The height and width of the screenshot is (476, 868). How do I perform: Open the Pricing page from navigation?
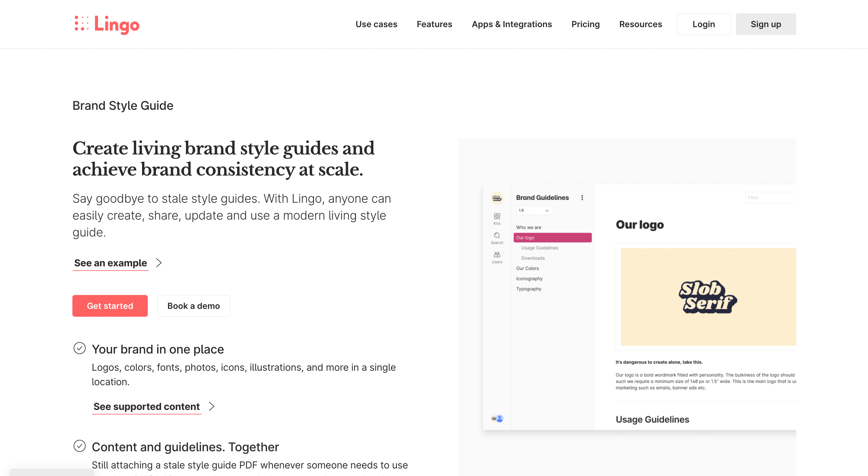tap(585, 24)
